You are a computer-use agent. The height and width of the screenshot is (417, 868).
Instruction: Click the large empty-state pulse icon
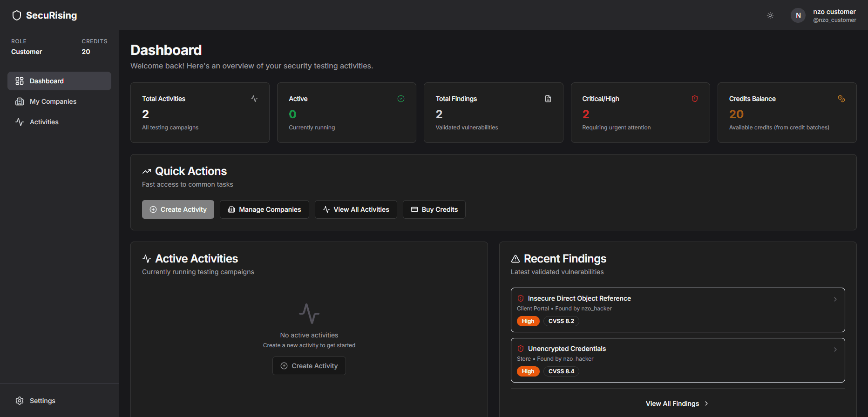(309, 314)
